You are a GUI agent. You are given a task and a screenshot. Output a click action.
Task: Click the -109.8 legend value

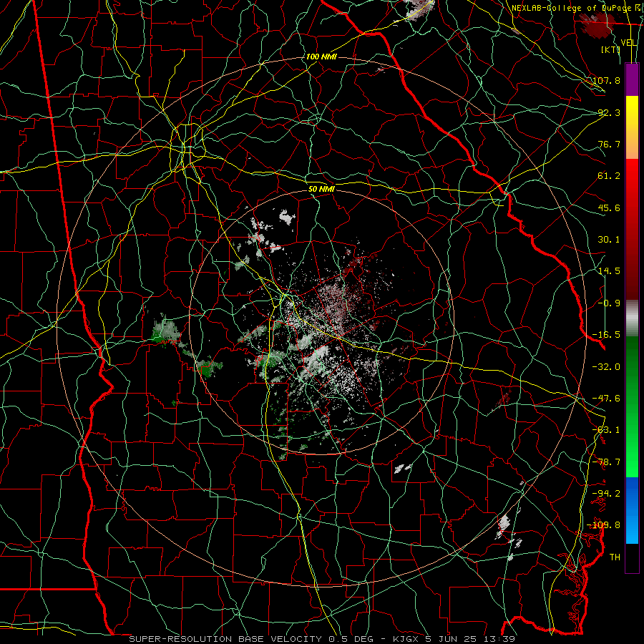(x=604, y=525)
